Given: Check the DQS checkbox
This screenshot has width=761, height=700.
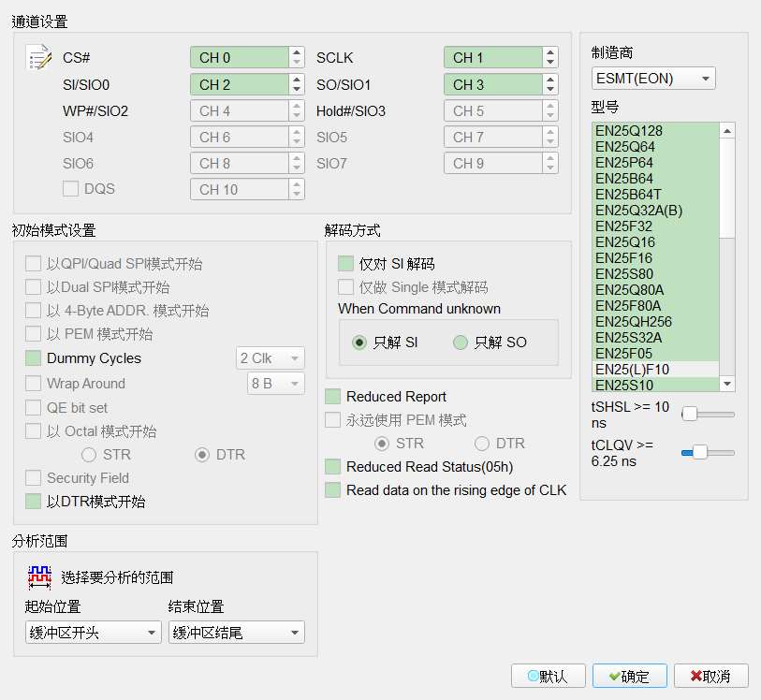Looking at the screenshot, I should tap(70, 189).
